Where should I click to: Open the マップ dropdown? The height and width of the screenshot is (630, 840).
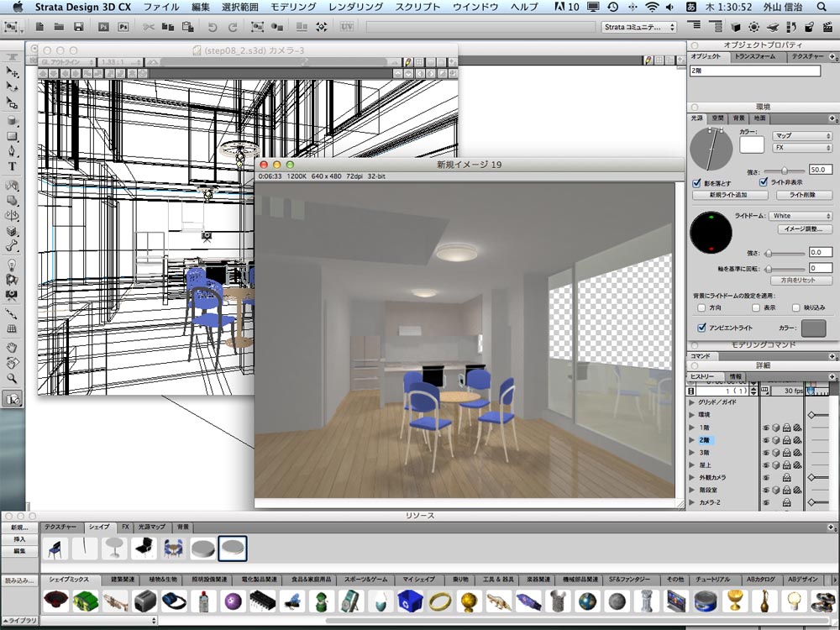(802, 135)
